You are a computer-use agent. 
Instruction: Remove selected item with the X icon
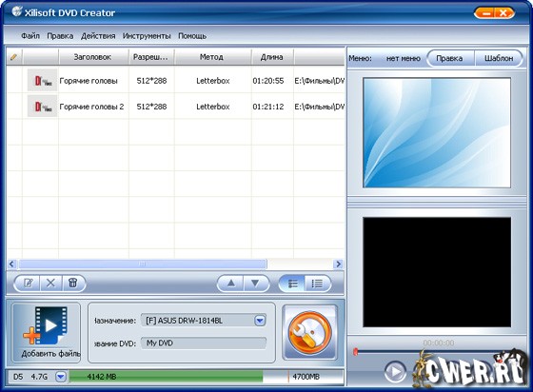coord(50,283)
